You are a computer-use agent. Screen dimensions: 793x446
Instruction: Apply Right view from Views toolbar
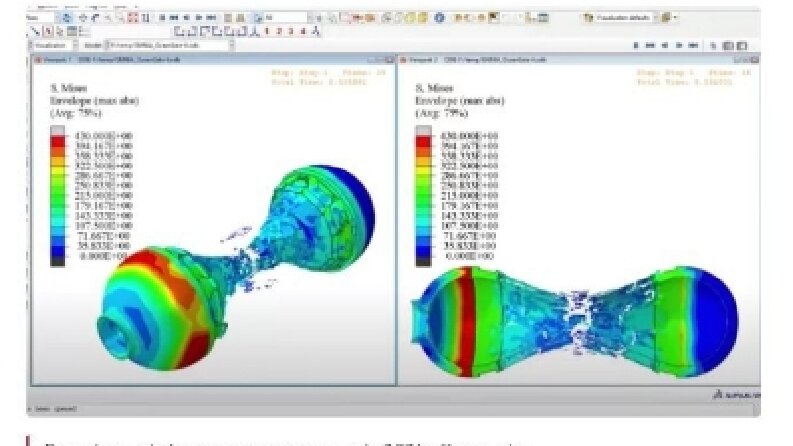241,31
